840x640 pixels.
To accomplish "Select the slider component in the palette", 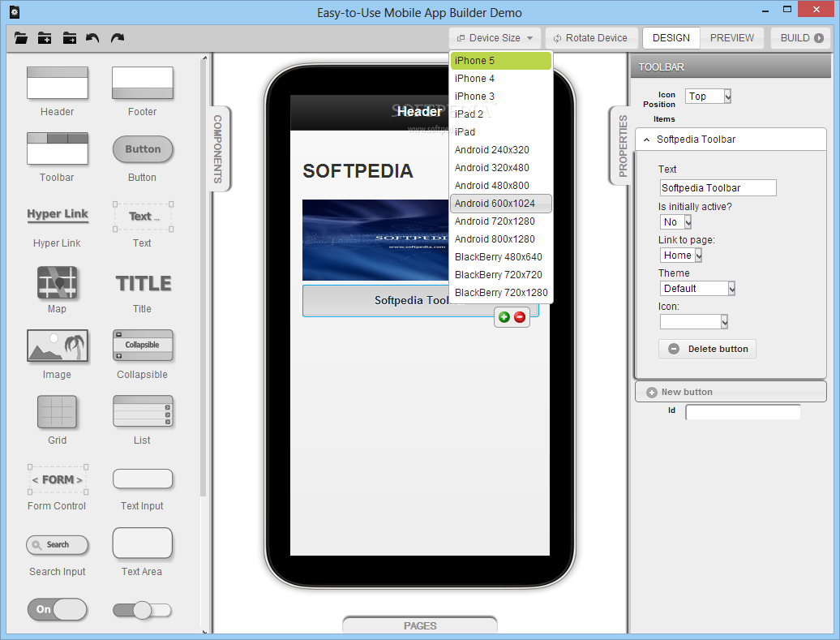I will click(143, 610).
